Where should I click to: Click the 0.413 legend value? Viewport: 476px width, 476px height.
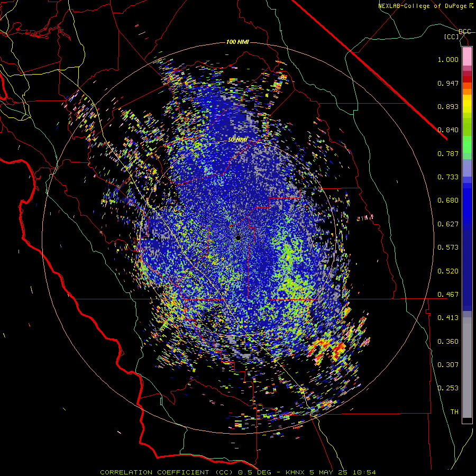(x=448, y=318)
